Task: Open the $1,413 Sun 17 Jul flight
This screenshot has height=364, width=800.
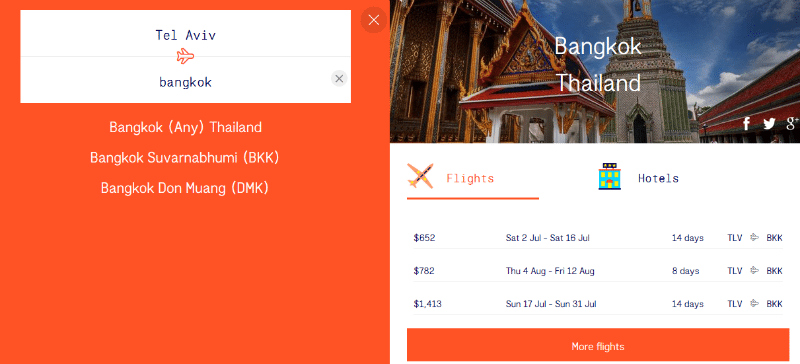Action: tap(598, 304)
